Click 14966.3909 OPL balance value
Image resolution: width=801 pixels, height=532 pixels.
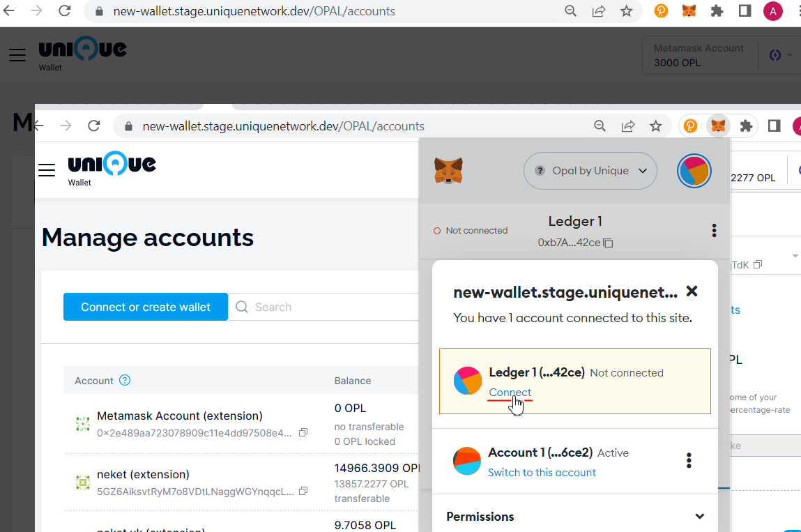376,468
